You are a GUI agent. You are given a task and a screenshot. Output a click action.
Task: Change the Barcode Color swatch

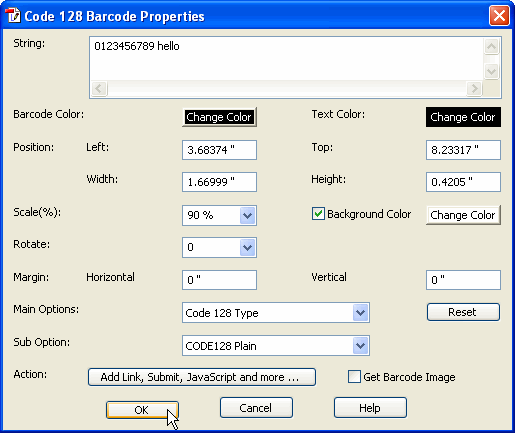(x=219, y=117)
